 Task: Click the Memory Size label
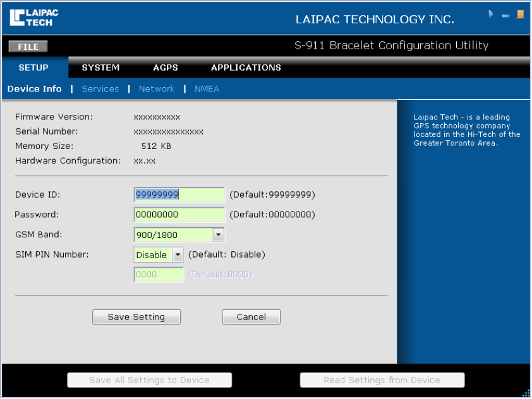(x=44, y=146)
